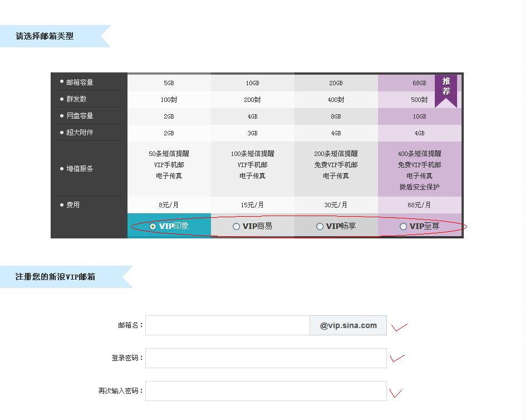Choose the VIP商易 plan option
This screenshot has width=525, height=420.
pos(236,227)
